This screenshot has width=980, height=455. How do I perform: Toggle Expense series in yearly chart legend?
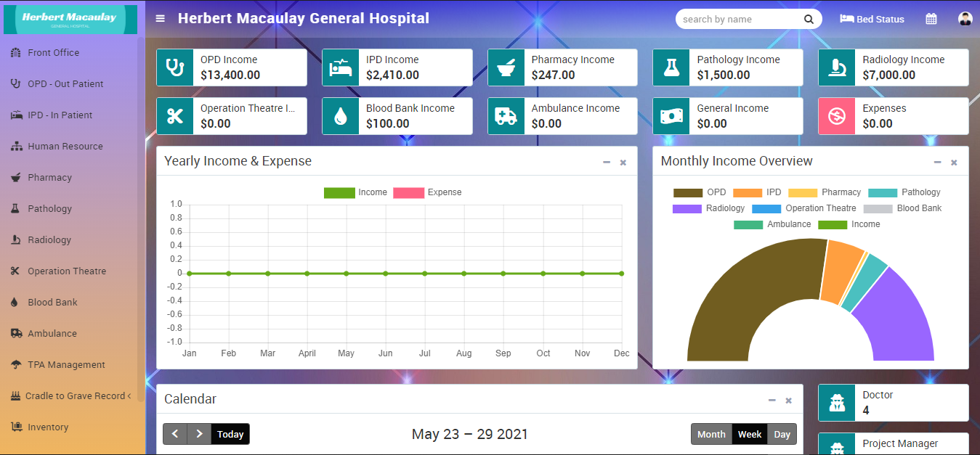point(427,192)
